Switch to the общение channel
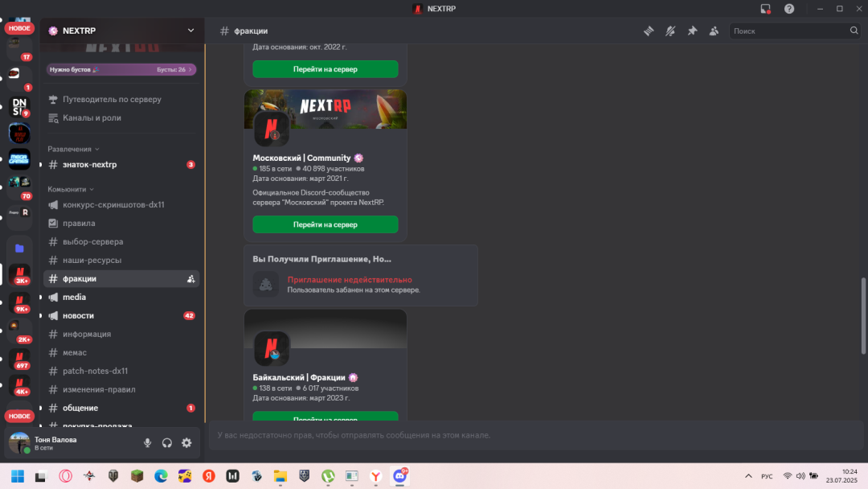This screenshot has height=489, width=868. [x=121, y=408]
